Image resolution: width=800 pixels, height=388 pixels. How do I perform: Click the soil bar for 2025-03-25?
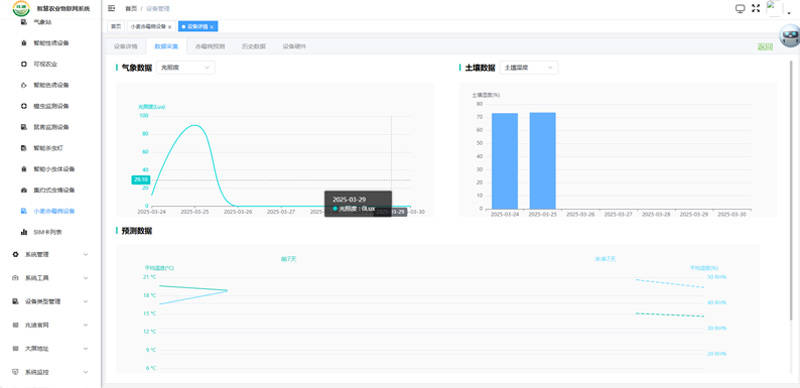(x=542, y=160)
